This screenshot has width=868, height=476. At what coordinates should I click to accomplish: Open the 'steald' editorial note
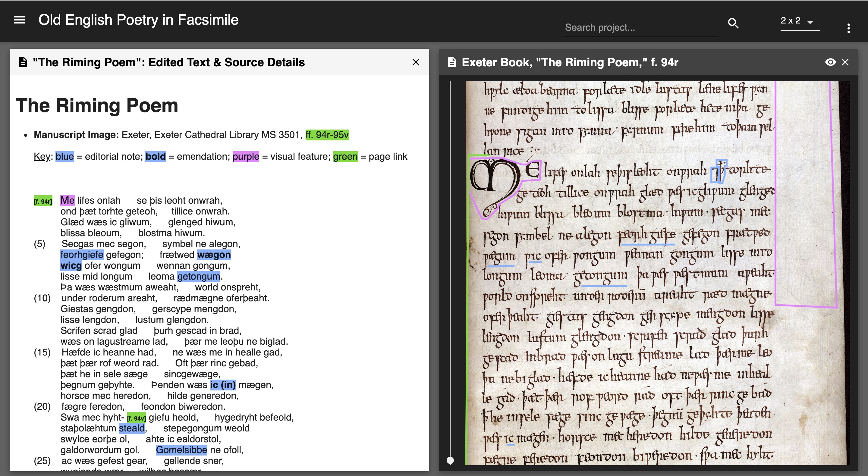(131, 428)
